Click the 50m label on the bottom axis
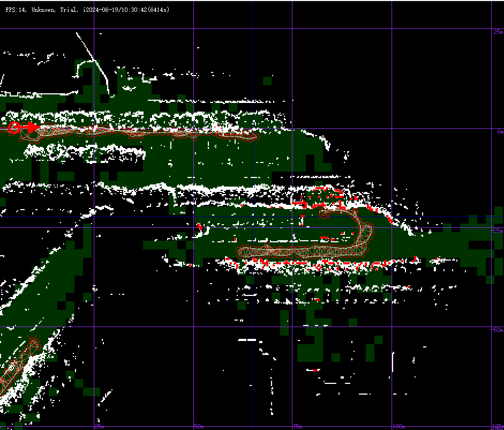This screenshot has width=504, height=430. click(198, 426)
